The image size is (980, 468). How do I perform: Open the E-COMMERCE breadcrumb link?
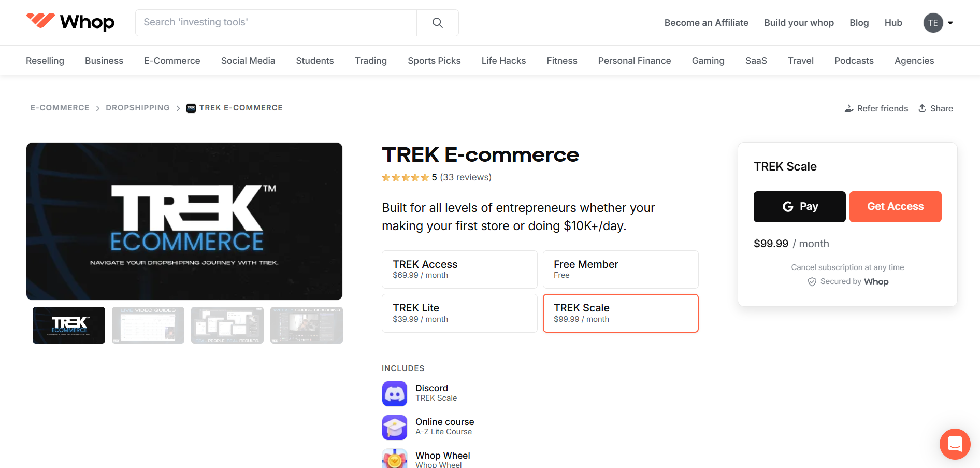click(x=60, y=108)
